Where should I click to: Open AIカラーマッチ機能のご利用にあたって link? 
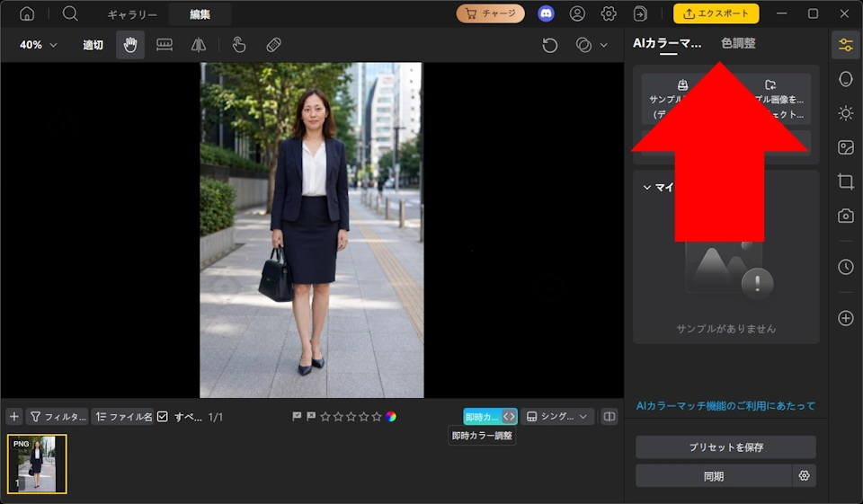[x=725, y=406]
